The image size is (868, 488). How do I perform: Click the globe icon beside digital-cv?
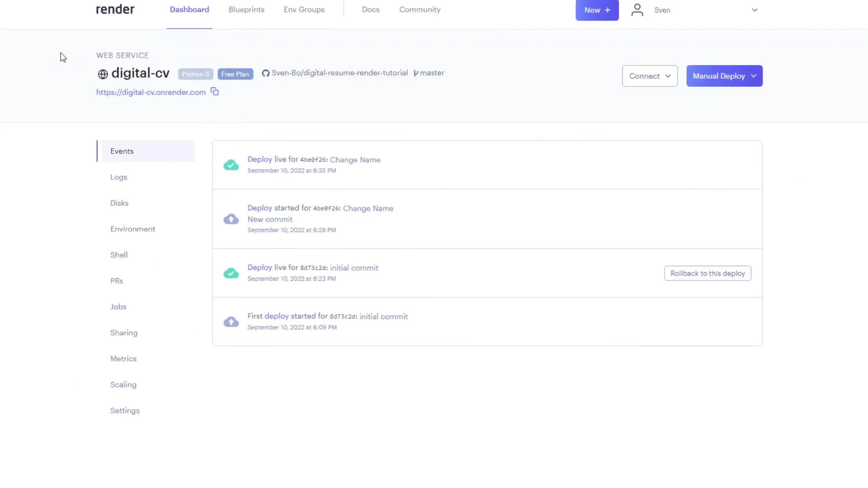103,74
